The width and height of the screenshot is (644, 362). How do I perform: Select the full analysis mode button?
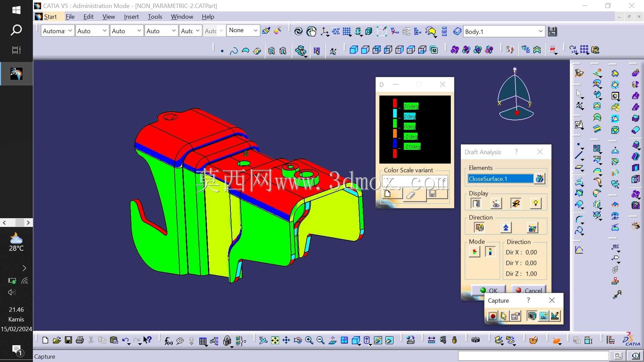point(490,251)
